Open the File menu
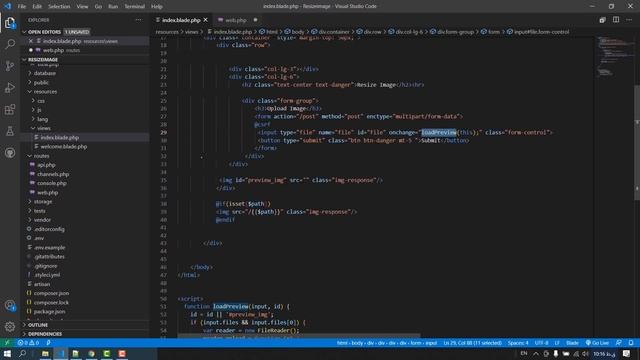 [22, 7]
